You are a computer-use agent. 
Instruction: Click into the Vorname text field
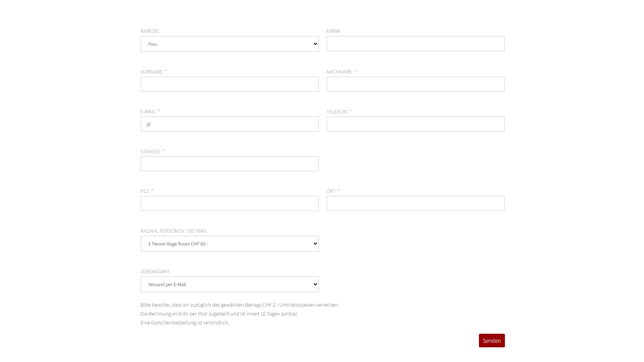229,84
